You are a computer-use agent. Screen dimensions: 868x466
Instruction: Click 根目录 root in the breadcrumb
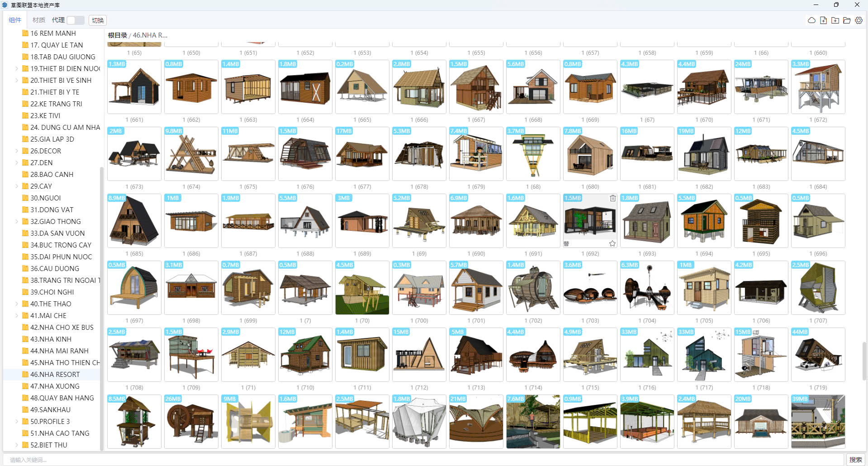point(117,35)
